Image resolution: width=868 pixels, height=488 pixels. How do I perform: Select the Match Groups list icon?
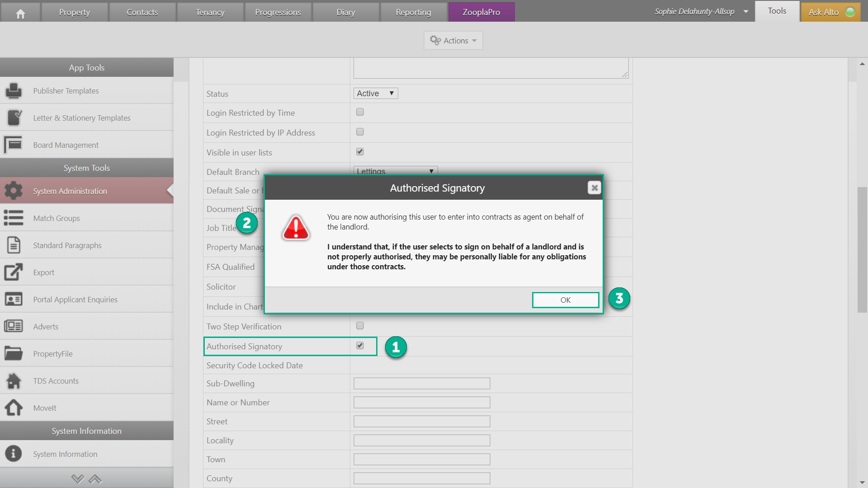[x=14, y=218]
